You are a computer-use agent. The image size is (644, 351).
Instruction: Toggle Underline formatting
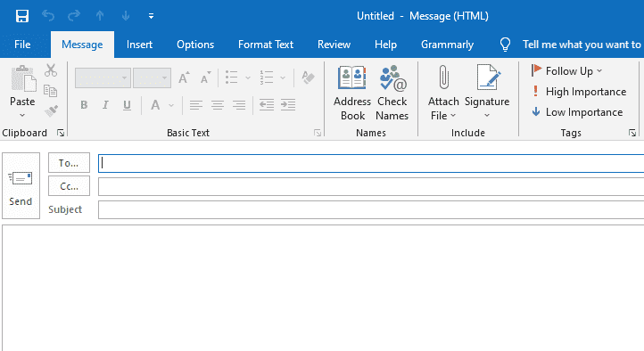[x=127, y=105]
